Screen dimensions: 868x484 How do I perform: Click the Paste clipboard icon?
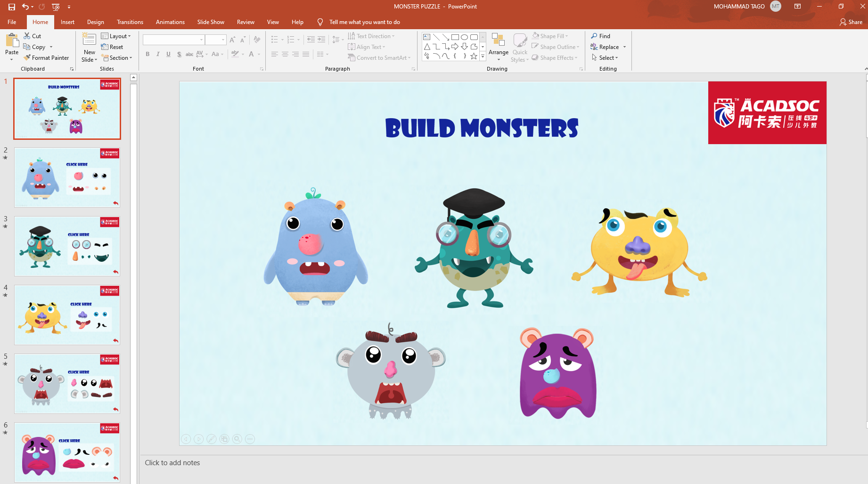click(12, 41)
